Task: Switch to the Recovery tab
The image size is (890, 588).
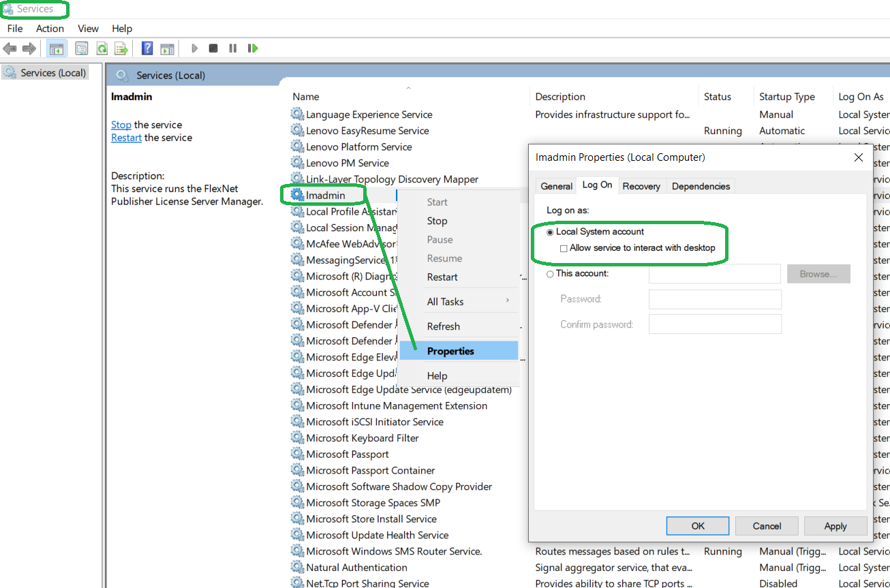Action: [x=641, y=186]
